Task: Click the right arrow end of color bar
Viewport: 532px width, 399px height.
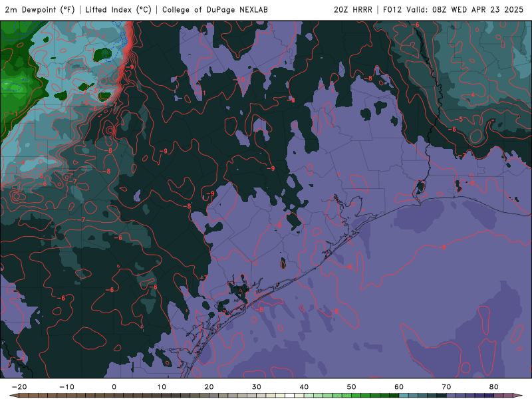Action: [x=519, y=396]
